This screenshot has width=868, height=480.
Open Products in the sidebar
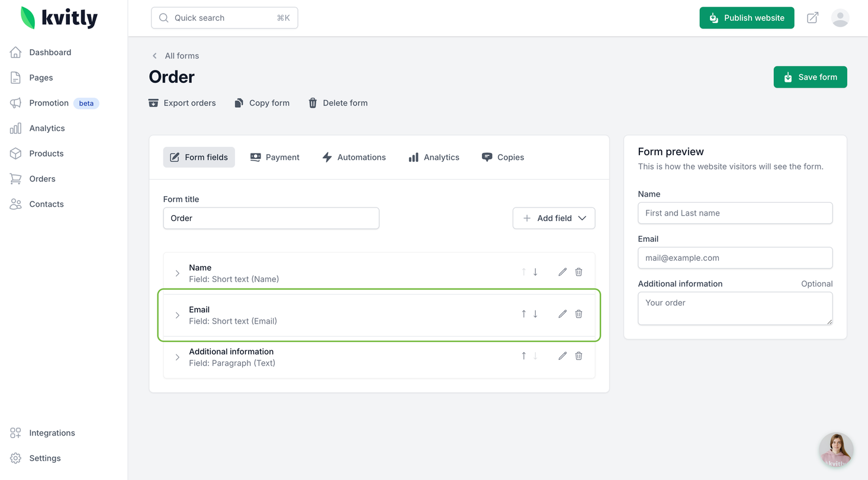tap(46, 153)
